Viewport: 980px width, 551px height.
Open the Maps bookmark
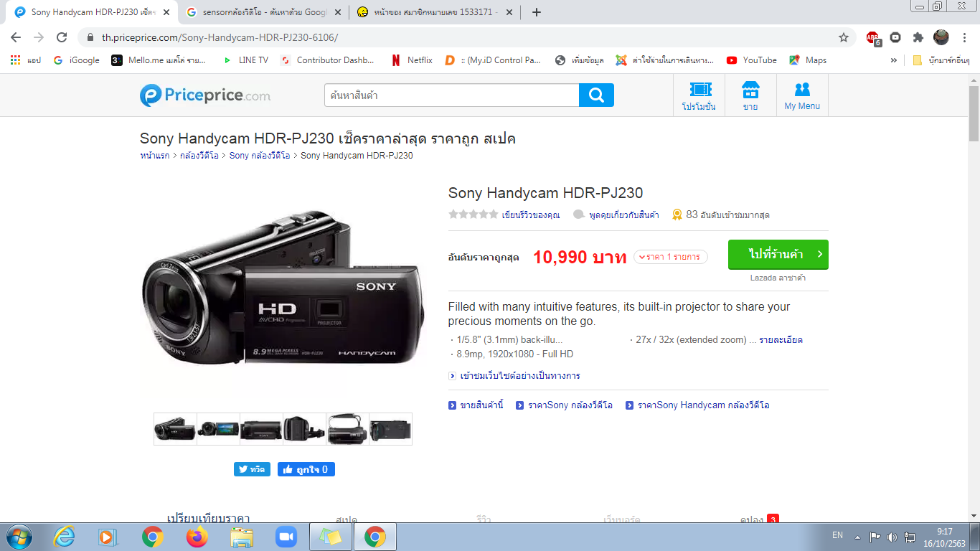point(808,60)
